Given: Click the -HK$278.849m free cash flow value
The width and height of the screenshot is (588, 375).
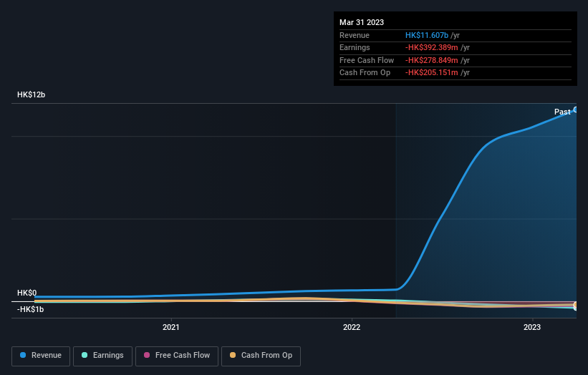Looking at the screenshot, I should (432, 60).
